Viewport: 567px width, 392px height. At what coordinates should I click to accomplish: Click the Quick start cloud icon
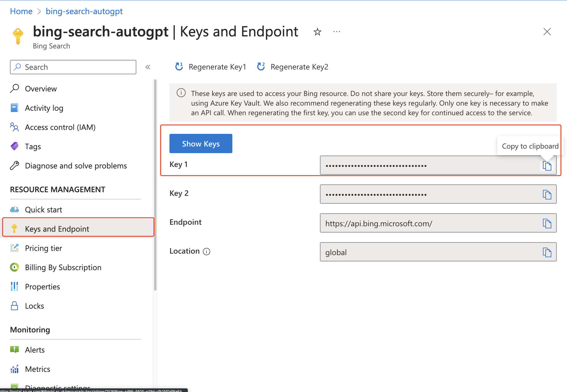point(14,209)
